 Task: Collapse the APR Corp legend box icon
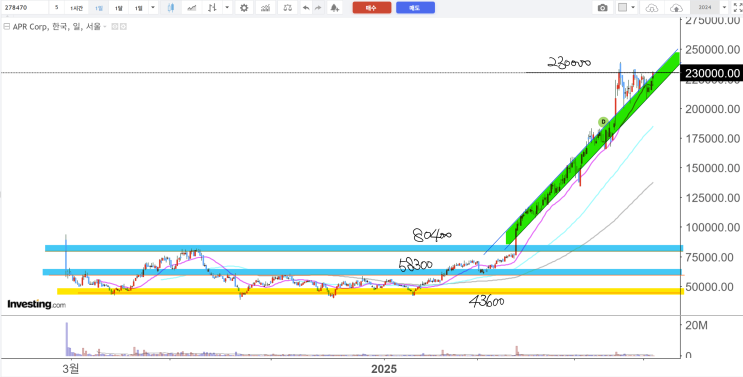[x=7, y=27]
